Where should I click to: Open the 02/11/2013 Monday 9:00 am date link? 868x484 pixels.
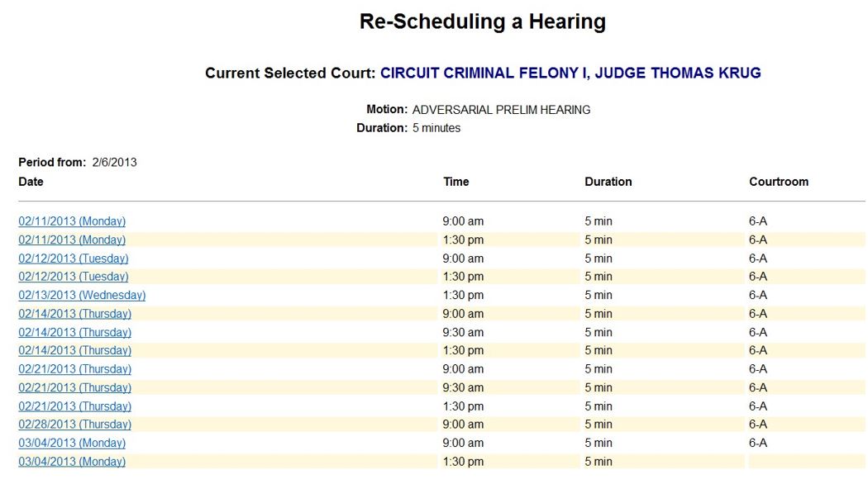(x=72, y=221)
